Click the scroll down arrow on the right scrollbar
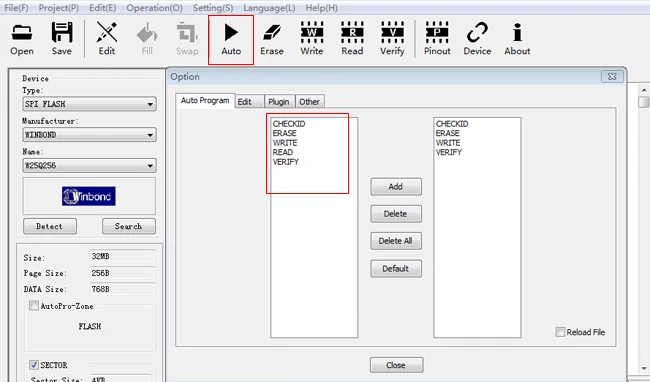Viewport: 650px width, 382px height. [644, 369]
